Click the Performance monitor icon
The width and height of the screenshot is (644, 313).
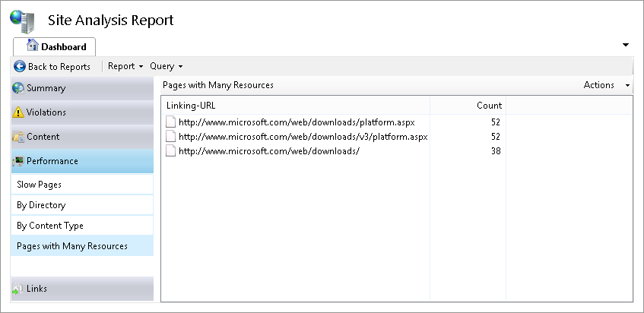[x=18, y=161]
